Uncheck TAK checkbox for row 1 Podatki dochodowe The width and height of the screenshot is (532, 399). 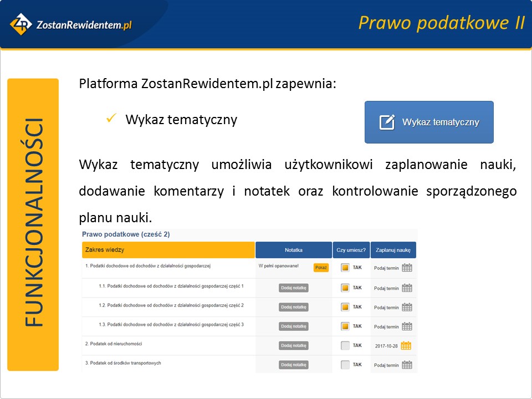345,268
